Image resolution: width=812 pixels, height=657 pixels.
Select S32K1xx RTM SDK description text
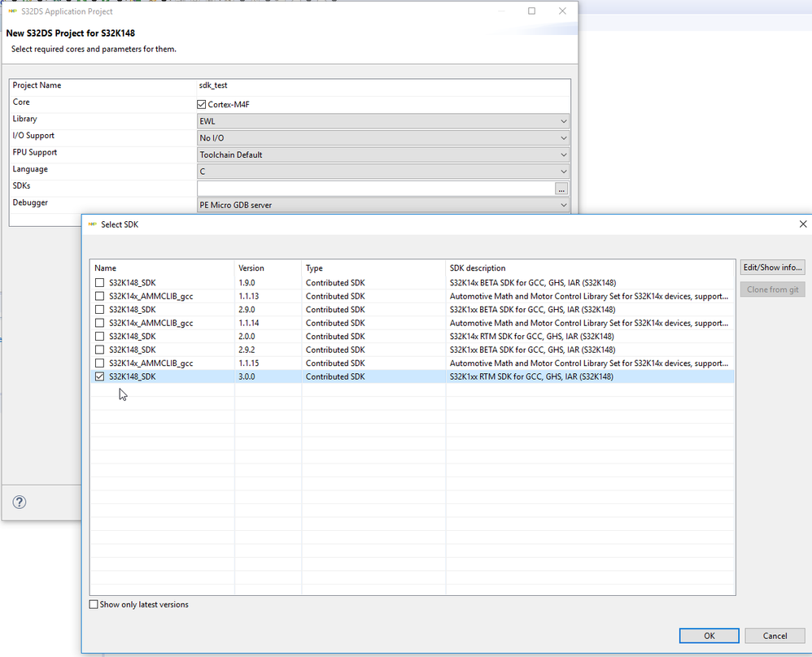click(531, 377)
